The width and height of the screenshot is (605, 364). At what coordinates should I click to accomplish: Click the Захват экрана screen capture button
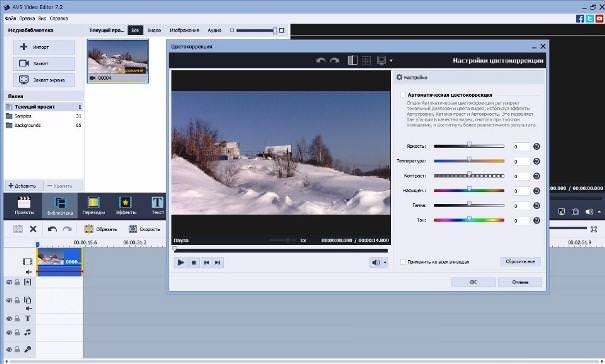tap(44, 80)
